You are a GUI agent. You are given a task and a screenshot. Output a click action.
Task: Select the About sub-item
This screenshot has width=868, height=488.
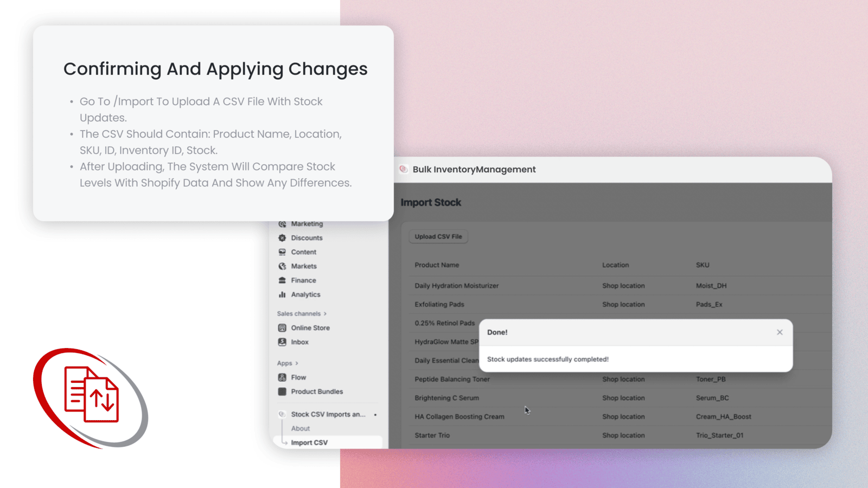pos(301,428)
